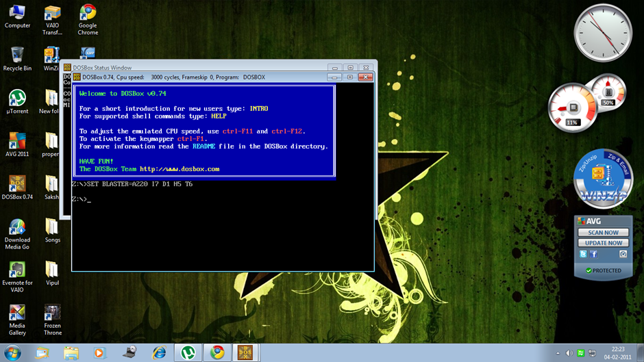Select the Recycle Bin icon
This screenshot has height=362, width=644.
coord(17,59)
